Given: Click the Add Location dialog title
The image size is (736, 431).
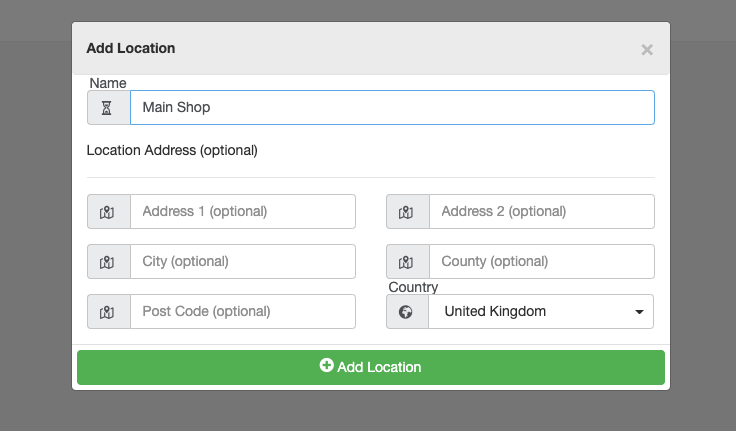Looking at the screenshot, I should click(x=130, y=48).
